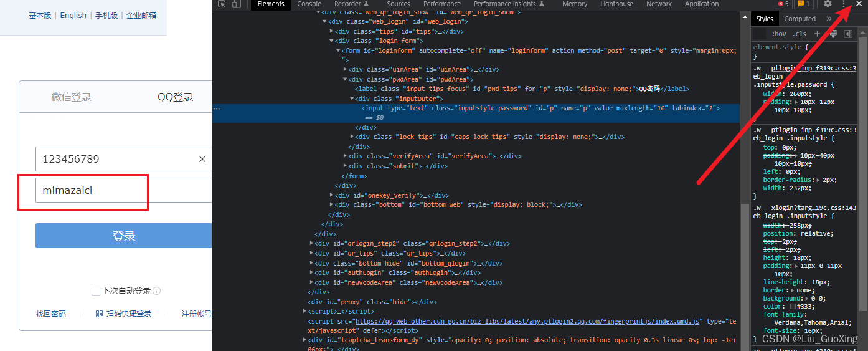Collapse the div class="login_form" node

(331, 41)
